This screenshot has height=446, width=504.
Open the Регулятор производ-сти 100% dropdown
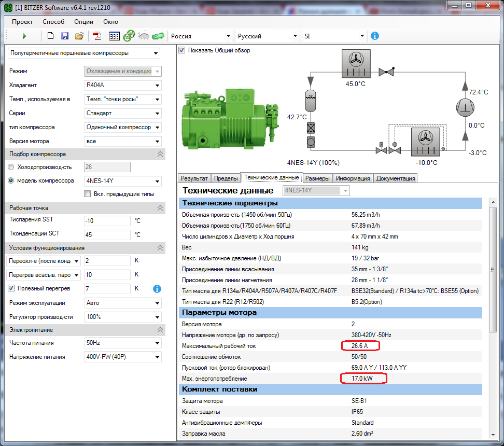123,317
